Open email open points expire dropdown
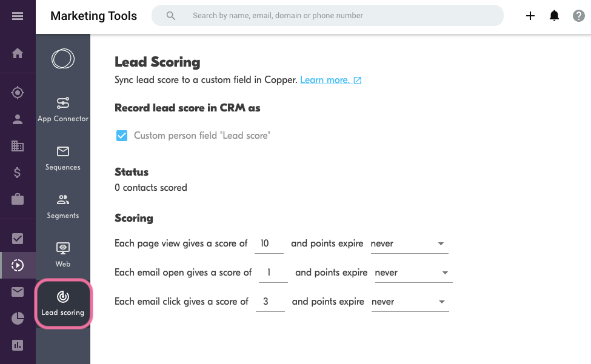The image size is (591, 364). click(x=413, y=273)
